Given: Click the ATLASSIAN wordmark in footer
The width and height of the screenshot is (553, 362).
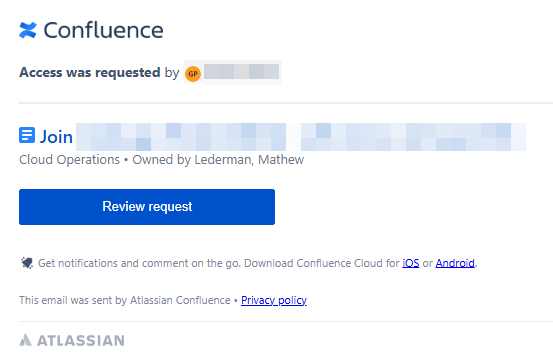Looking at the screenshot, I should [81, 340].
